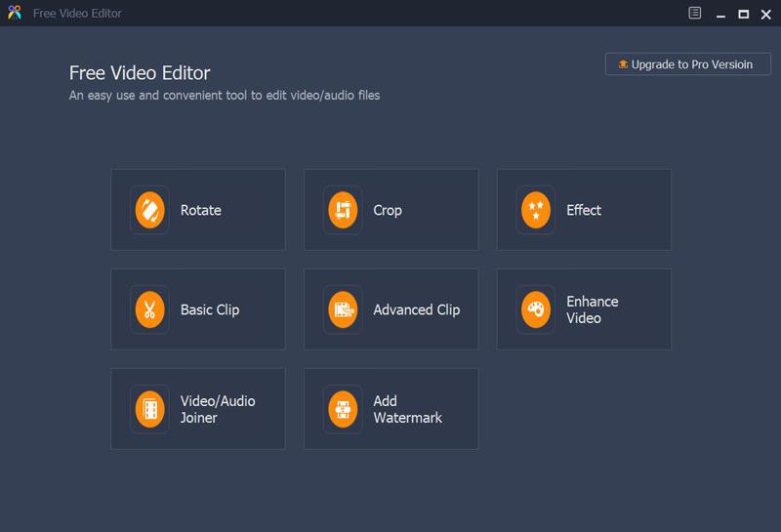Viewport: 781px width, 532px height.
Task: Open the Advanced Clip film icon
Action: click(343, 309)
